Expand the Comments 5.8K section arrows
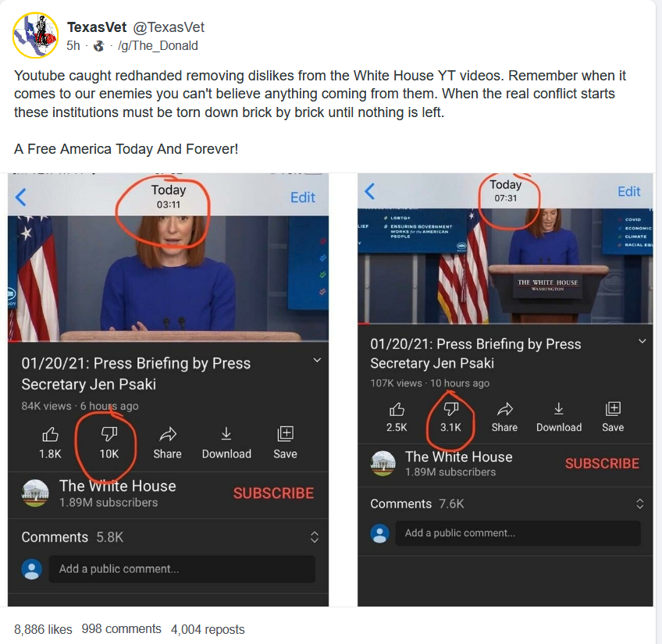The width and height of the screenshot is (662, 644). tap(314, 537)
